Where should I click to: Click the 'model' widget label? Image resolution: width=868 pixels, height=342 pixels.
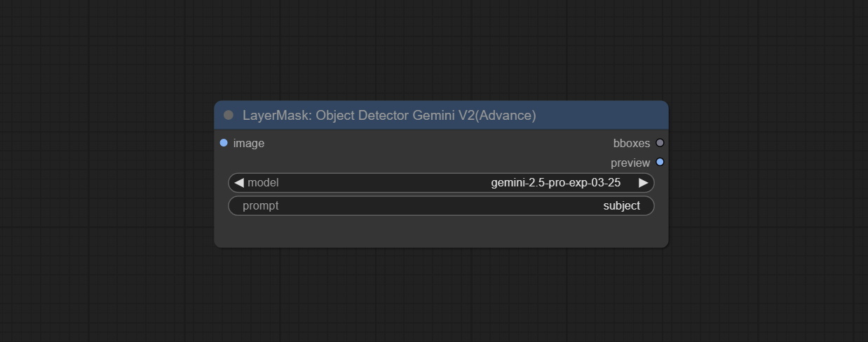[x=263, y=183]
